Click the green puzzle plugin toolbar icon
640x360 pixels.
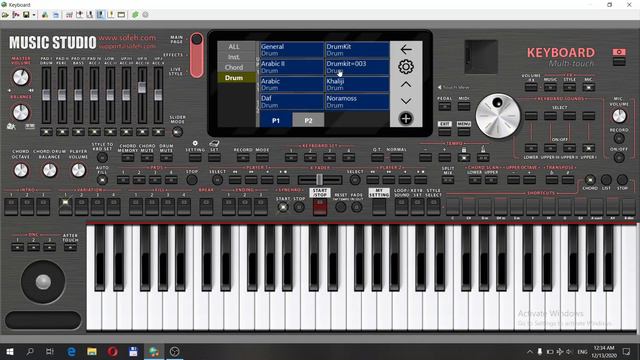[x=135, y=15]
